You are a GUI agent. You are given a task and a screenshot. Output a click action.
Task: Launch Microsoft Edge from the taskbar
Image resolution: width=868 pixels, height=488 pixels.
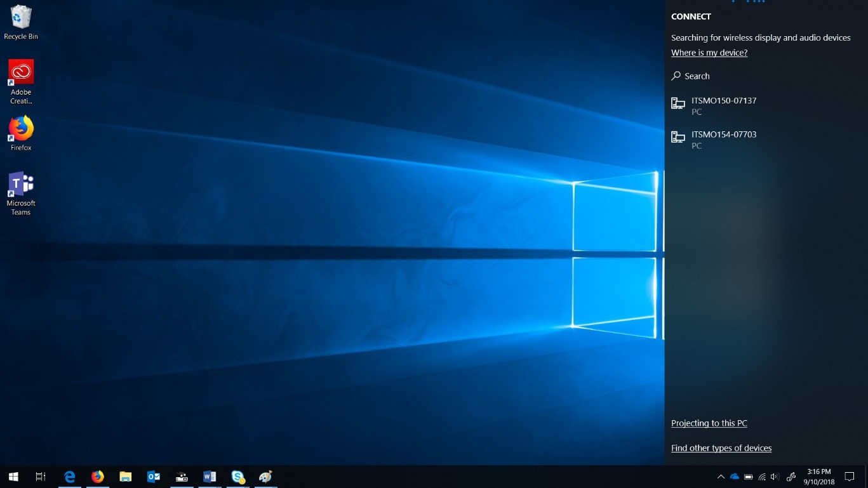pos(70,477)
